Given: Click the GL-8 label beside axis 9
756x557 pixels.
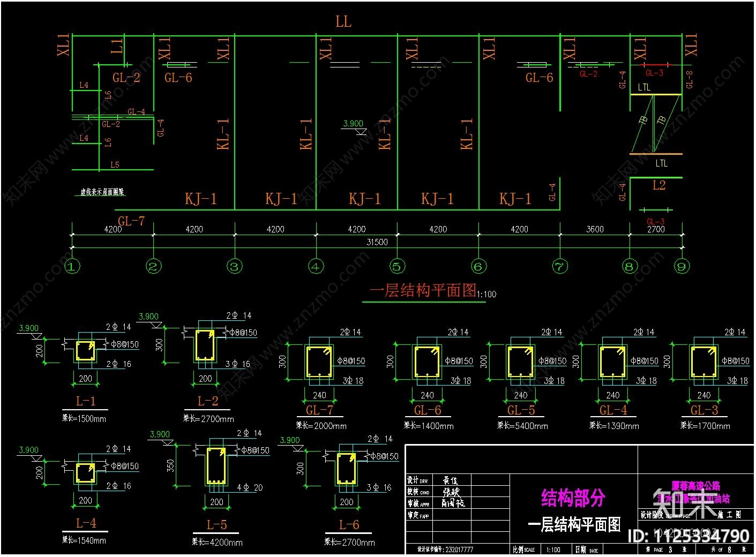Looking at the screenshot, I should tap(690, 80).
